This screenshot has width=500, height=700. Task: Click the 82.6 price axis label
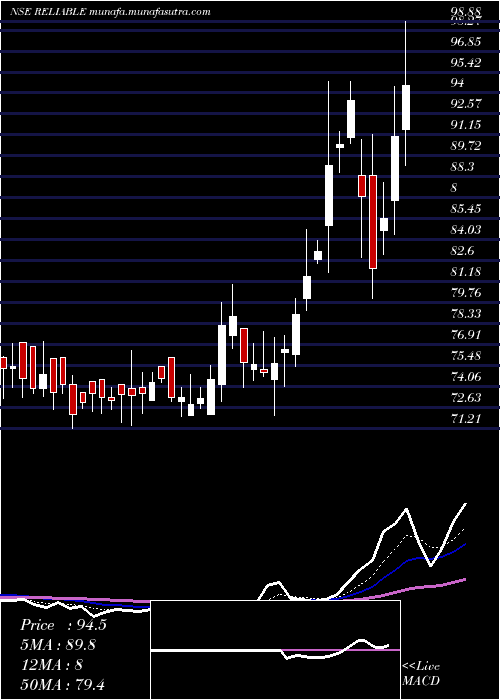click(x=462, y=250)
